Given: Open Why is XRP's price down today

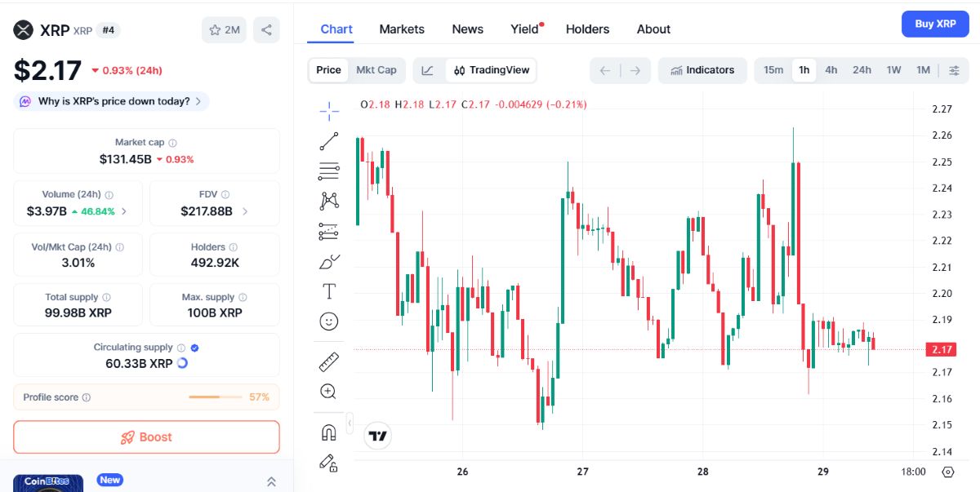Looking at the screenshot, I should 112,101.
